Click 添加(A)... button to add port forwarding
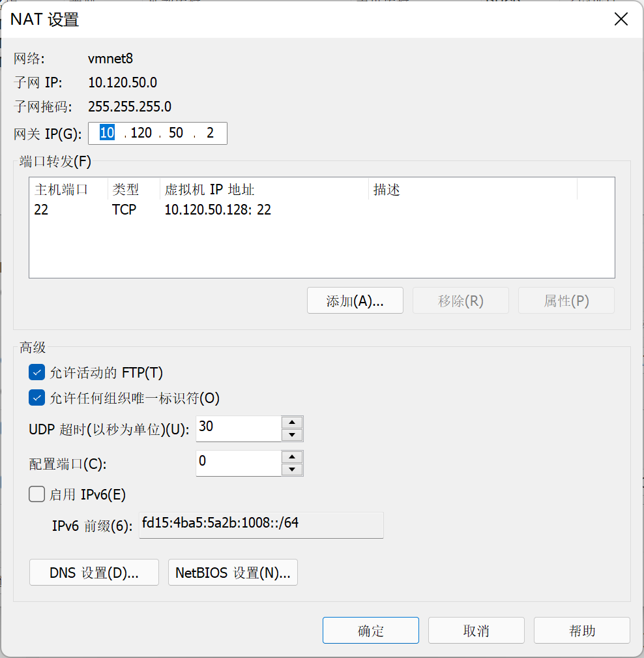644x658 pixels. [355, 301]
